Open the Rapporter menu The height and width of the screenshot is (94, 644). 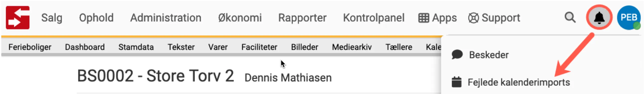[x=302, y=18]
